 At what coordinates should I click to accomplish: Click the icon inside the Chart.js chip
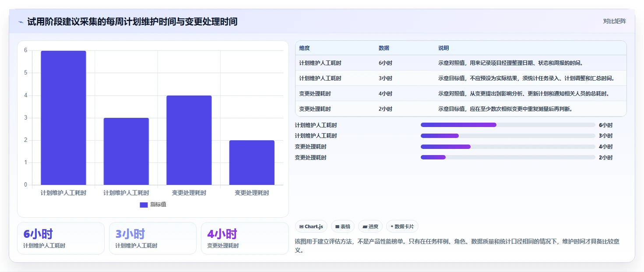click(x=302, y=226)
